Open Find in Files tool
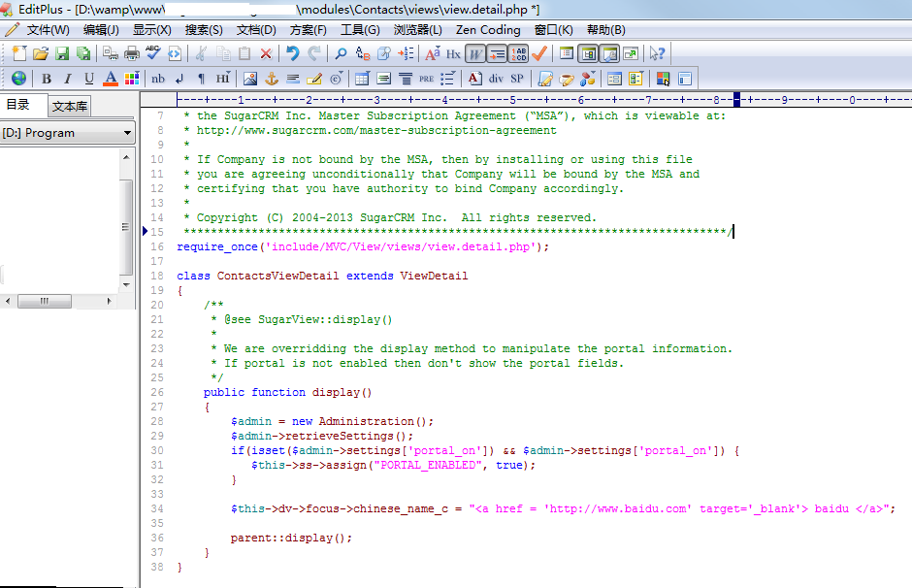The width and height of the screenshot is (912, 588). tap(384, 53)
